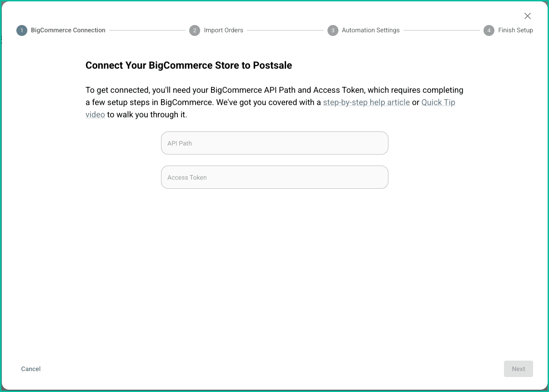Click the step 3 circle indicator
This screenshot has width=549, height=392.
pyautogui.click(x=332, y=30)
